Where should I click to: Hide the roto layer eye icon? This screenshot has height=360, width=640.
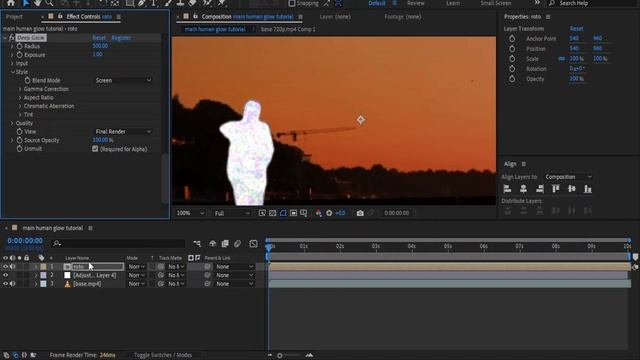[x=5, y=267]
